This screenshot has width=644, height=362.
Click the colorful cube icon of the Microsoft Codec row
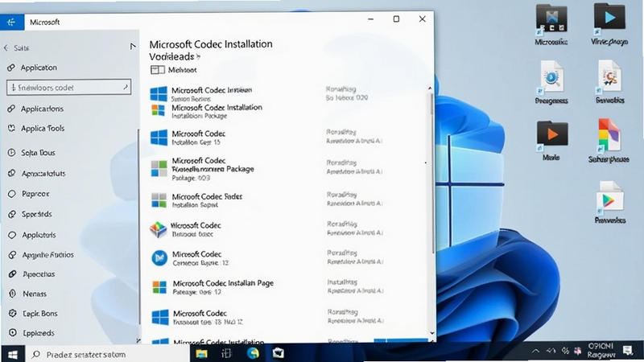pos(158,229)
